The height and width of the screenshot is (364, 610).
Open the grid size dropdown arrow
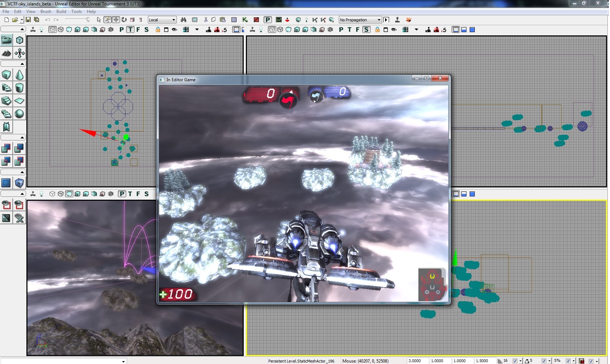tap(520, 361)
